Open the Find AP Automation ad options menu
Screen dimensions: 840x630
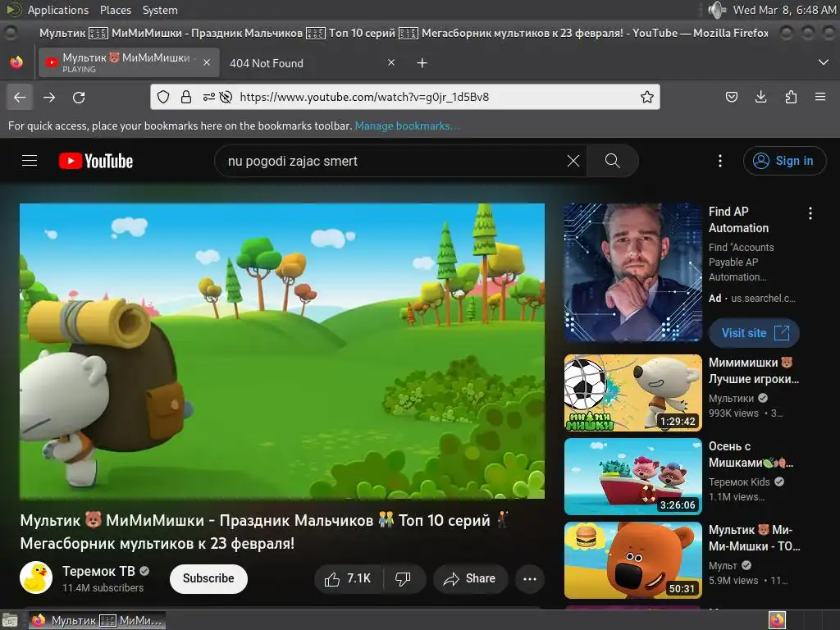click(810, 213)
